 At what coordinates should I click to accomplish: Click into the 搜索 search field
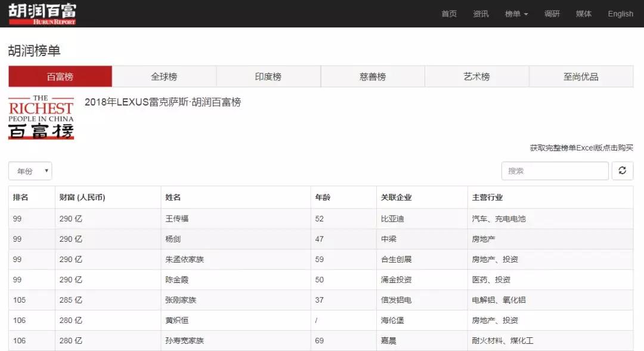pos(555,171)
